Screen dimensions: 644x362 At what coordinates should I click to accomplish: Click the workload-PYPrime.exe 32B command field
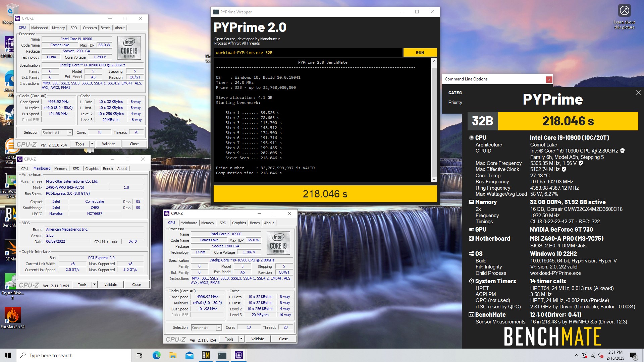pos(308,53)
